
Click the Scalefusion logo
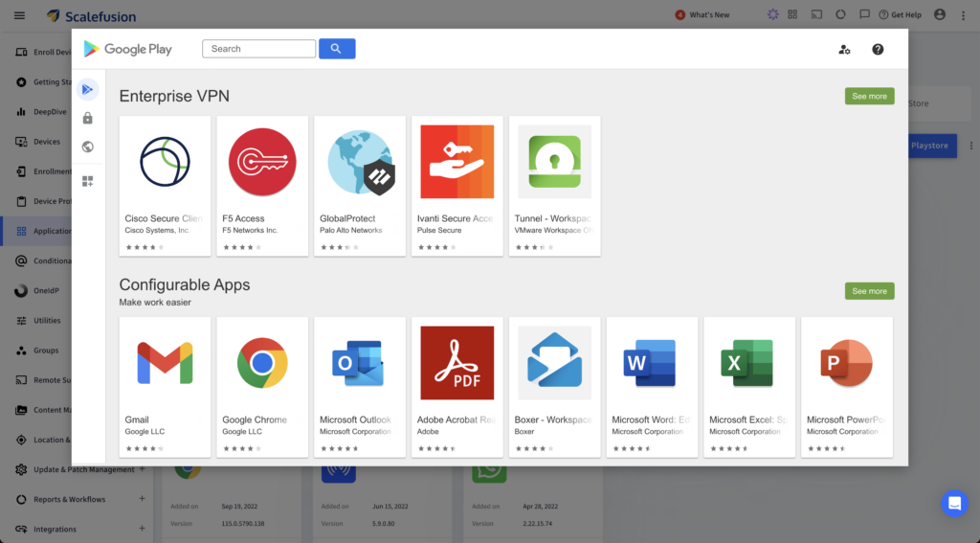[91, 16]
